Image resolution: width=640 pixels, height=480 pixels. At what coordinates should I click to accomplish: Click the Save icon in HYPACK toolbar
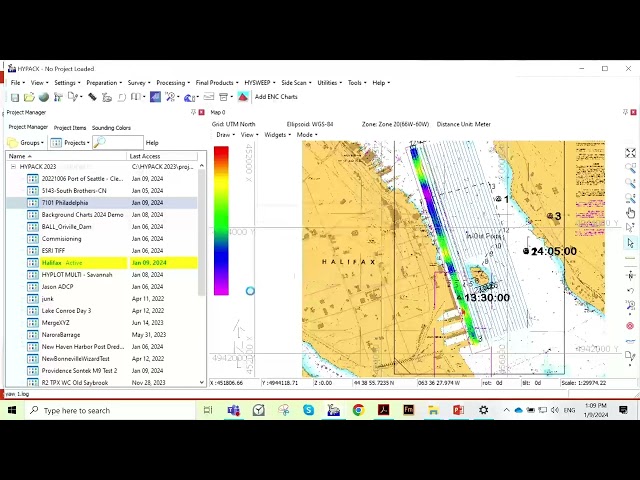tap(15, 97)
